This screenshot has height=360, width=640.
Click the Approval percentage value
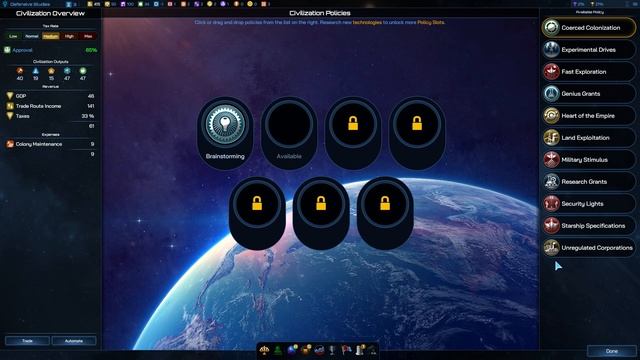[x=91, y=50]
